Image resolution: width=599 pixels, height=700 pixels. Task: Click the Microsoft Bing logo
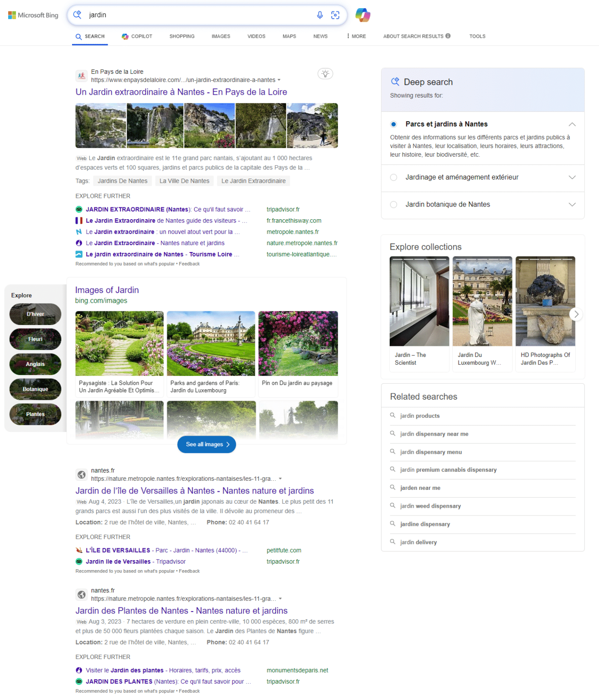[32, 15]
